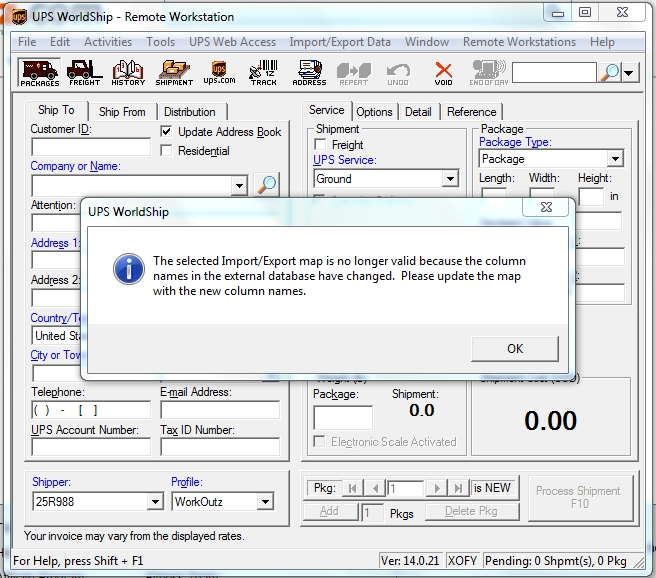The width and height of the screenshot is (656, 578).
Task: Open the Help menu
Action: [x=602, y=42]
